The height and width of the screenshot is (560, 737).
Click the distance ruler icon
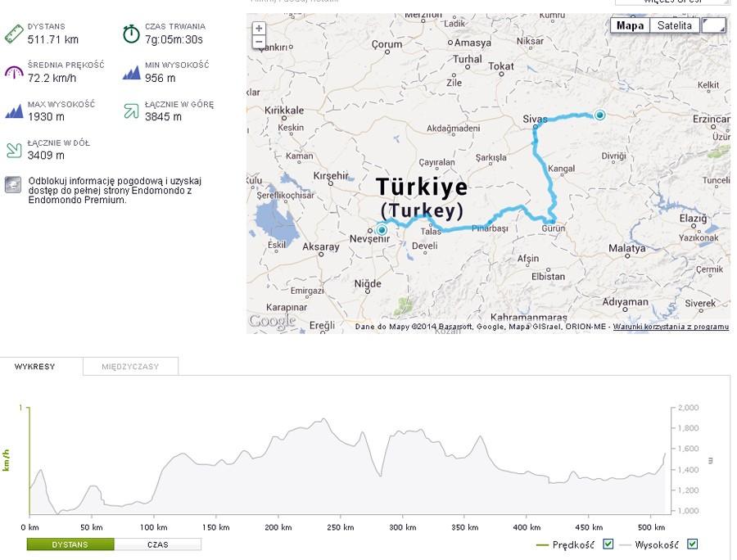click(14, 34)
